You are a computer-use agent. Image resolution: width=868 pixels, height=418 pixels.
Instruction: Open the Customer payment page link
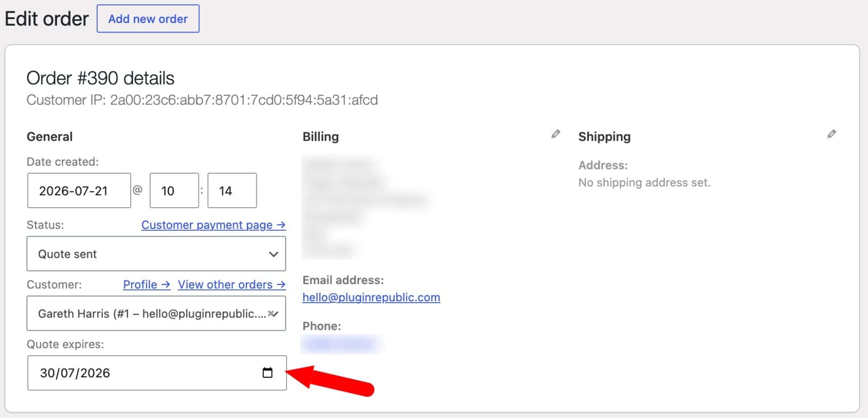213,225
